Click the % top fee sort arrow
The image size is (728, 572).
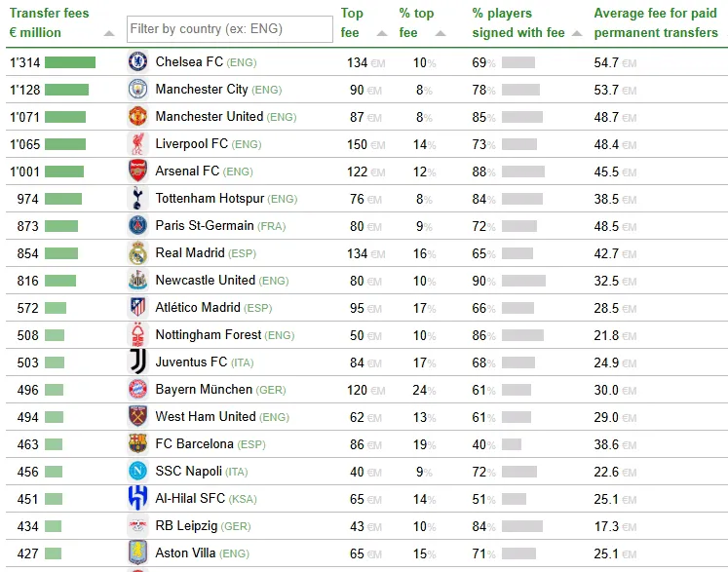(x=441, y=33)
